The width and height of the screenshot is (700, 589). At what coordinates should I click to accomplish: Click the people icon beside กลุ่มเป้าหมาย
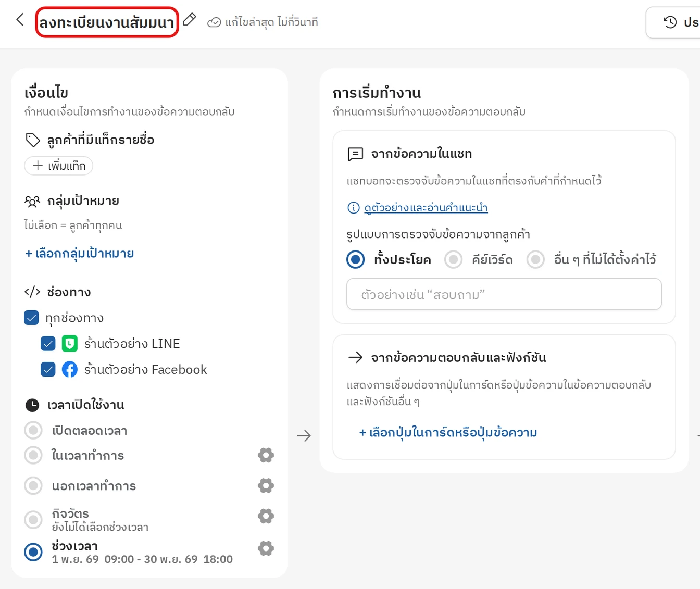pos(32,201)
